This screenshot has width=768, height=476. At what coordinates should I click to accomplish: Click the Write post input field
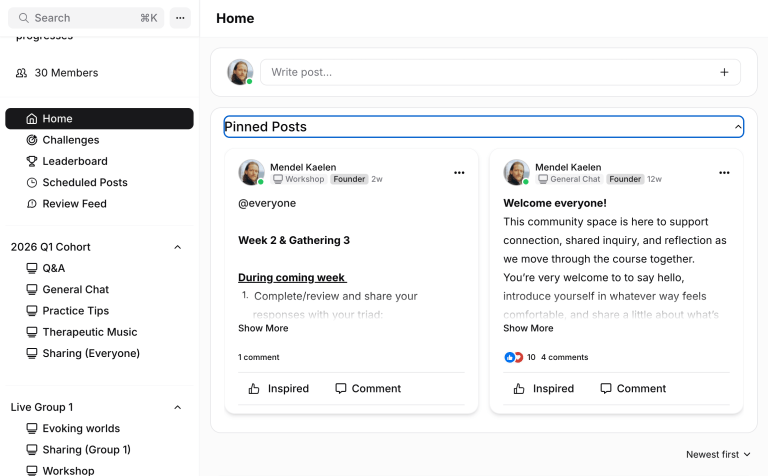tap(490, 72)
